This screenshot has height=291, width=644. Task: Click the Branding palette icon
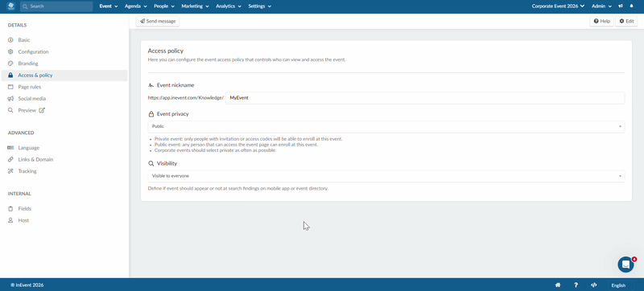10,64
